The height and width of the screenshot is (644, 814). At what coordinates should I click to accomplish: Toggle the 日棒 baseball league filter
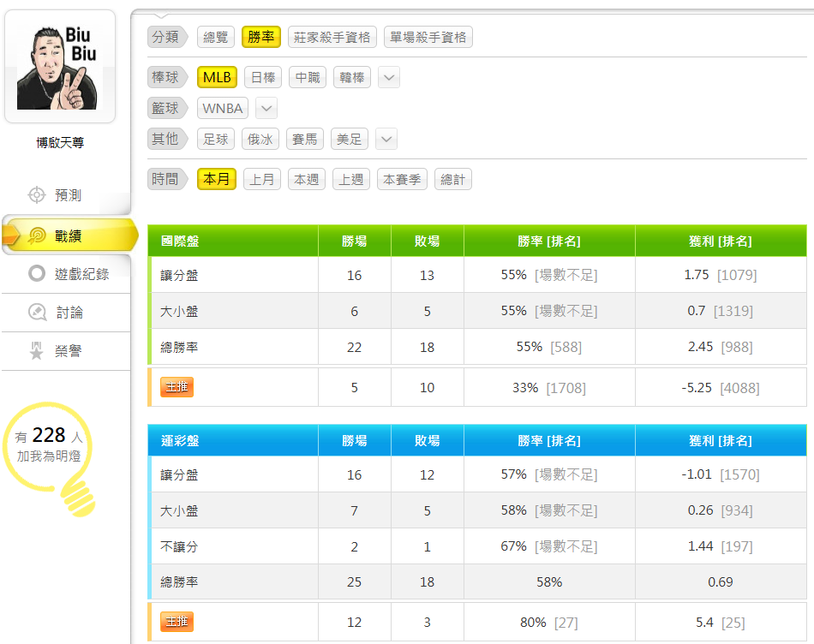click(x=263, y=77)
